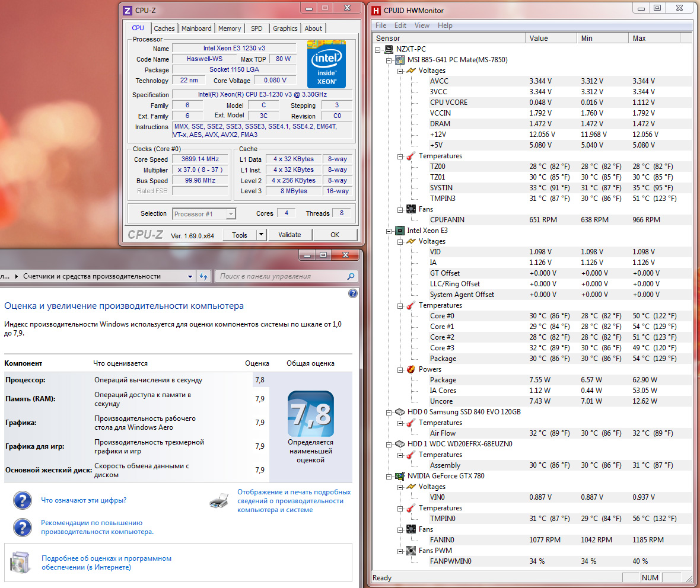Click the printer icon near print details link
This screenshot has height=588, width=700.
tap(219, 501)
